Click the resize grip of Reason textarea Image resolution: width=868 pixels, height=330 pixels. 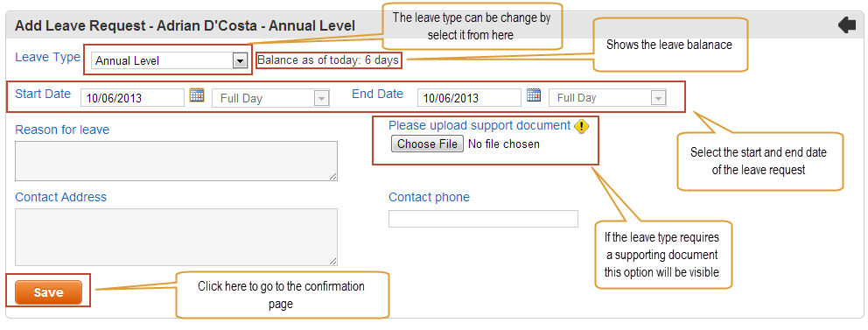pyautogui.click(x=333, y=177)
